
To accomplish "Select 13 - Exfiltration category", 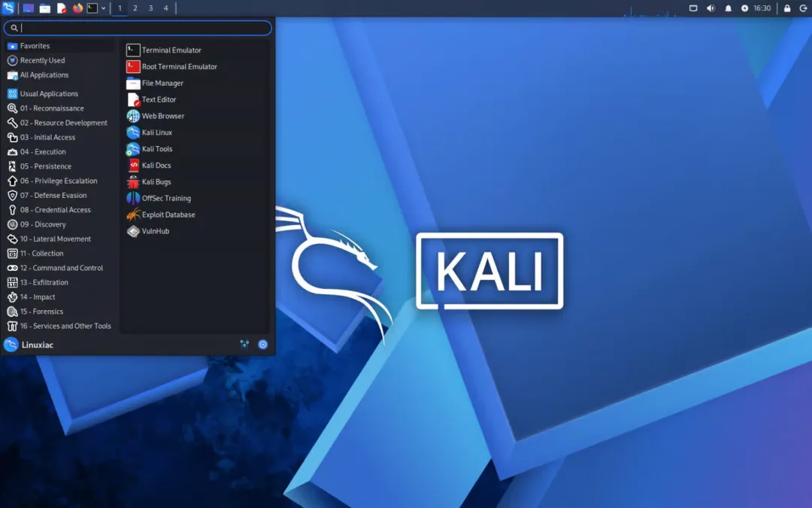I will (x=60, y=282).
